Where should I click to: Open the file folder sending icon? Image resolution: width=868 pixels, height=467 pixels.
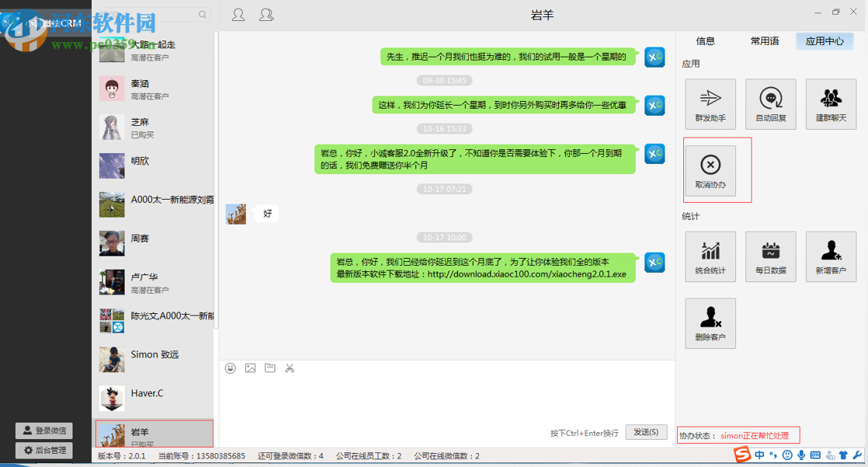(269, 368)
